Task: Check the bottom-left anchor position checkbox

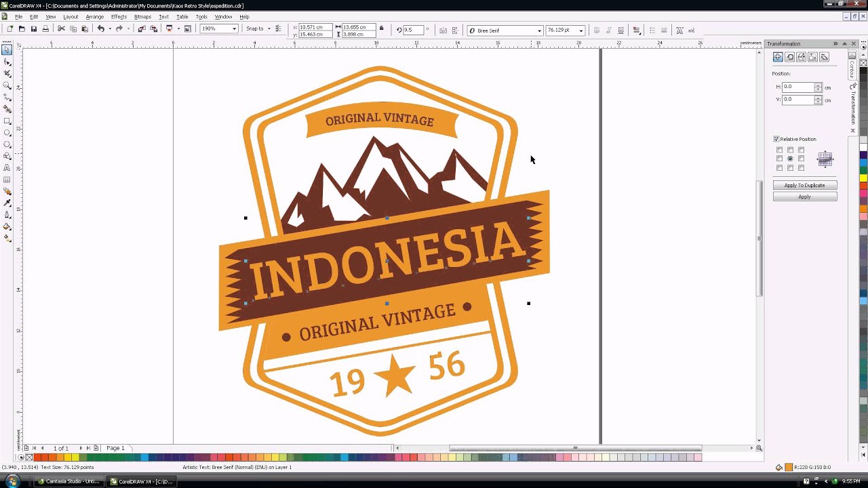Action: (779, 167)
